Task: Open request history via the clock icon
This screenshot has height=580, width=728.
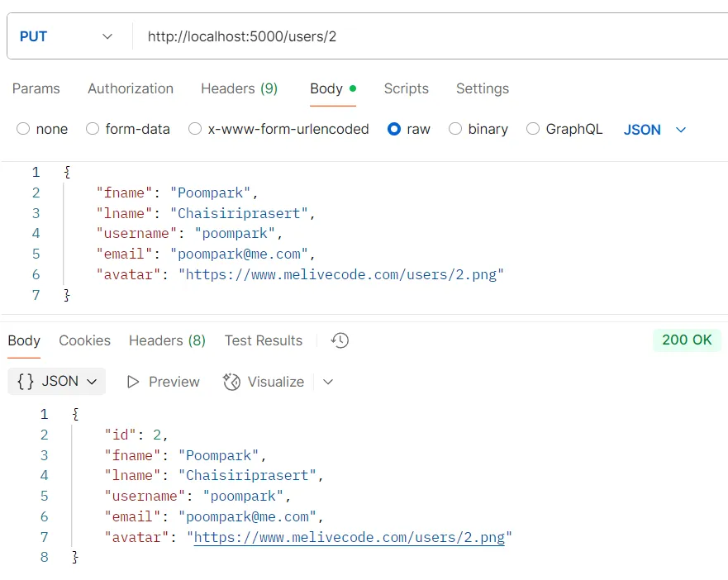Action: tap(339, 340)
